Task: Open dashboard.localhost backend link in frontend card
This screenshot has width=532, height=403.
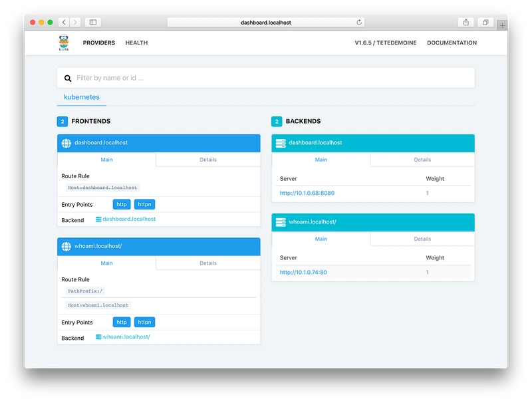Action: tap(126, 219)
